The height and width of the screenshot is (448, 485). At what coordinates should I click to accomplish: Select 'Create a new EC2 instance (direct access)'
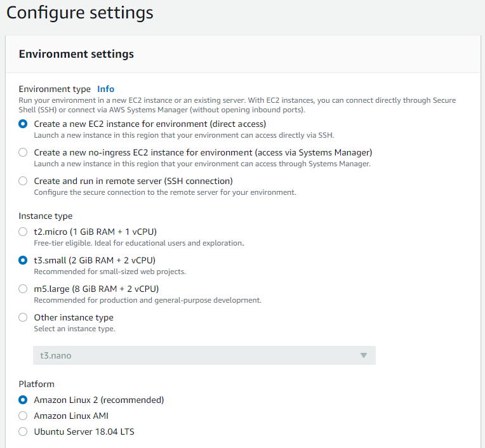click(23, 124)
